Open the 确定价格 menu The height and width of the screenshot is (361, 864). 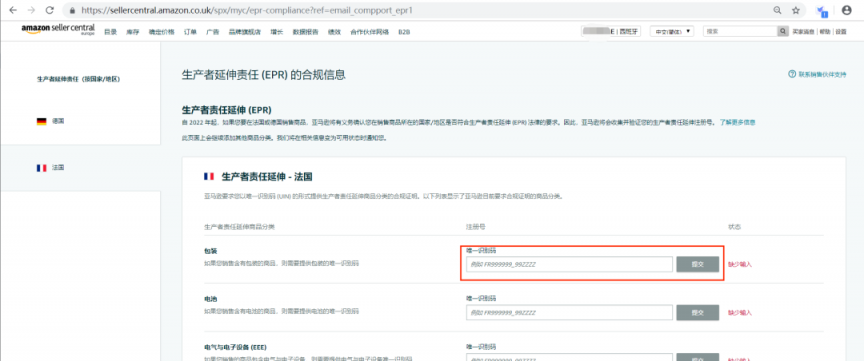coord(161,32)
